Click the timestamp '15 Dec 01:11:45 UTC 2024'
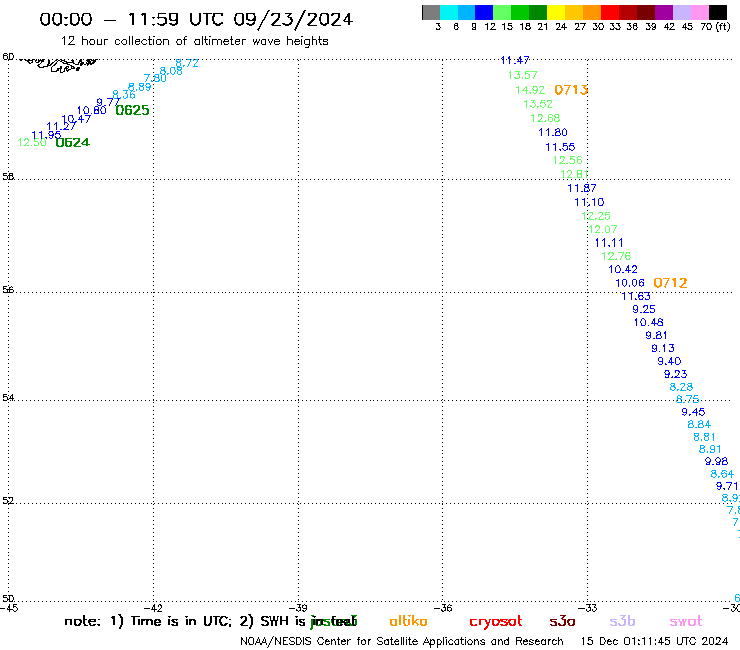 [654, 641]
